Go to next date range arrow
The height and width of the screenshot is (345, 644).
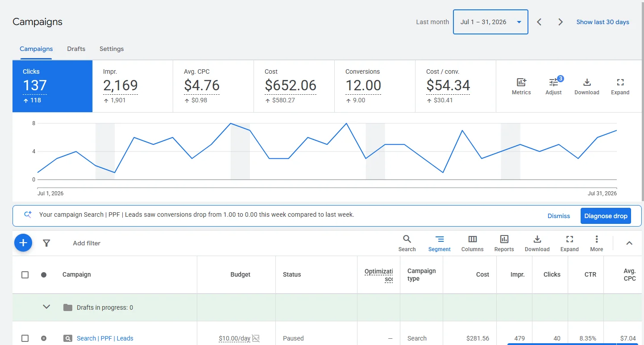[561, 22]
